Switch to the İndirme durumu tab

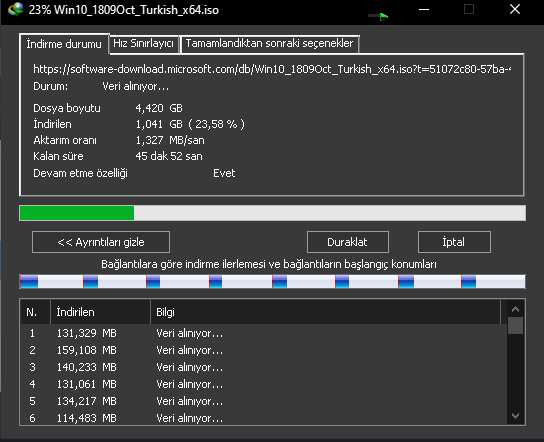[64, 44]
